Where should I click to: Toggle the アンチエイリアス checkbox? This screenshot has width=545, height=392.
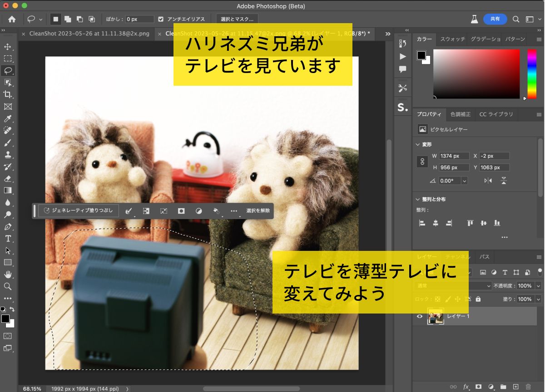[x=161, y=19]
